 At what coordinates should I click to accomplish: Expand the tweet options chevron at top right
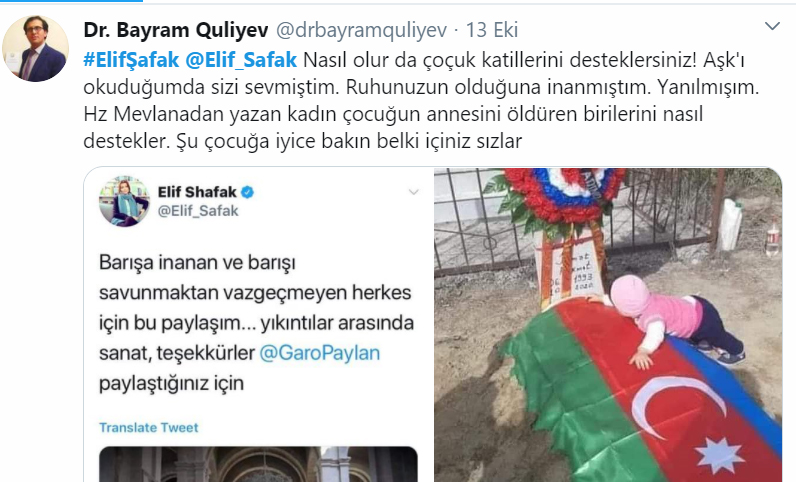point(772,26)
